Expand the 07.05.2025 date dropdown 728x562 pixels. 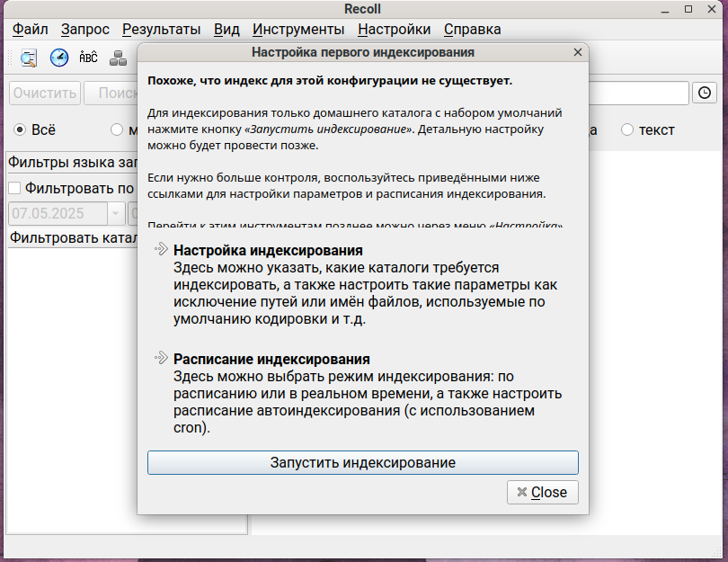click(x=116, y=214)
